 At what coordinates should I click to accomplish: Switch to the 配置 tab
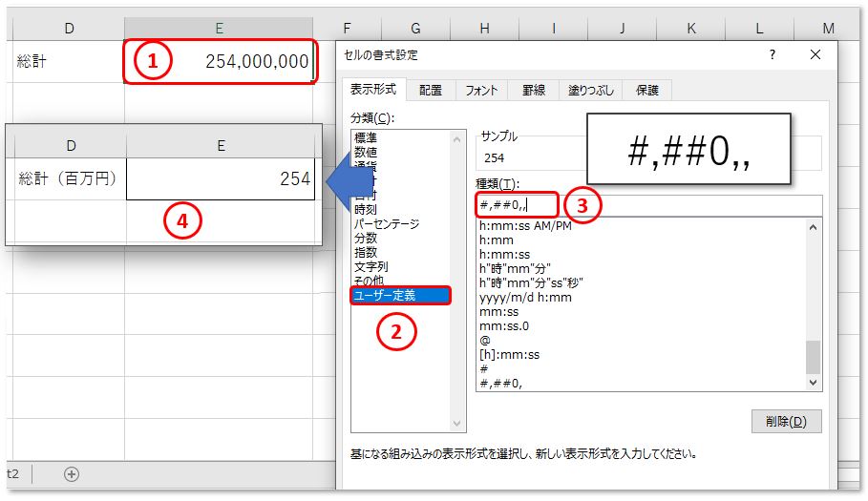431,91
